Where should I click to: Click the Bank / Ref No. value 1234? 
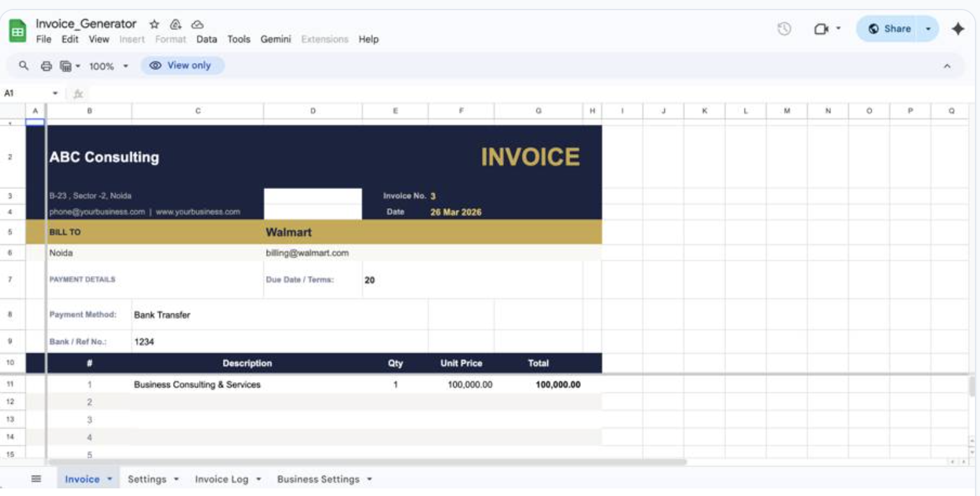(x=144, y=342)
